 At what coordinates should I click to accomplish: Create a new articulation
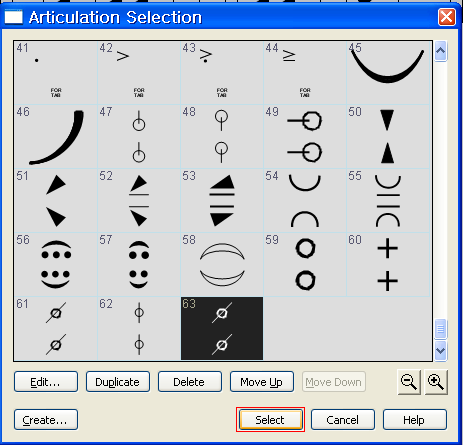click(x=46, y=420)
